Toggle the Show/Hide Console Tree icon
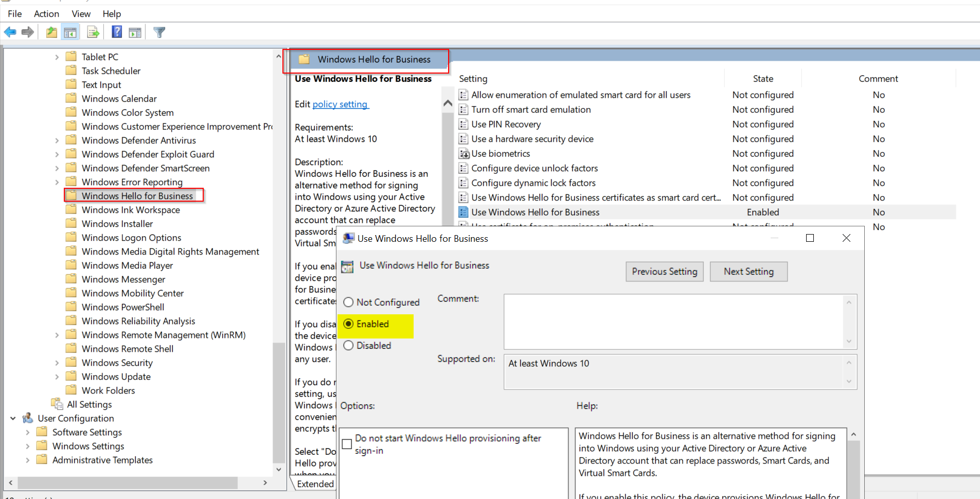Viewport: 980px width, 499px height. pyautogui.click(x=70, y=32)
